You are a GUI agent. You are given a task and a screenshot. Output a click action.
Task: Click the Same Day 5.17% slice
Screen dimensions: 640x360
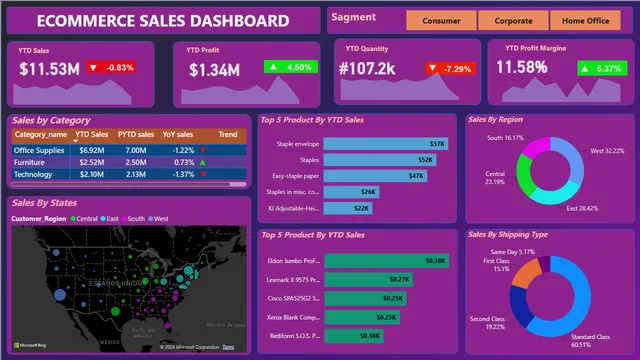tap(545, 263)
